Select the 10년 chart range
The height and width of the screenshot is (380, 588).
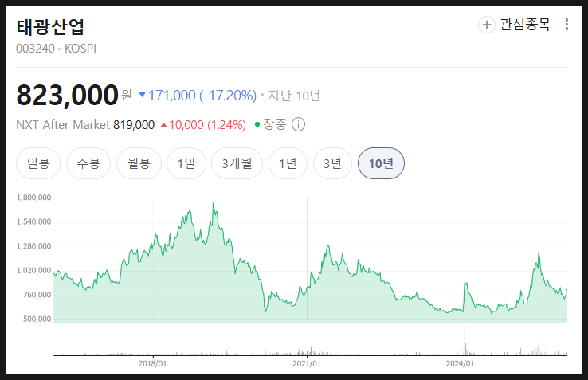(x=381, y=163)
